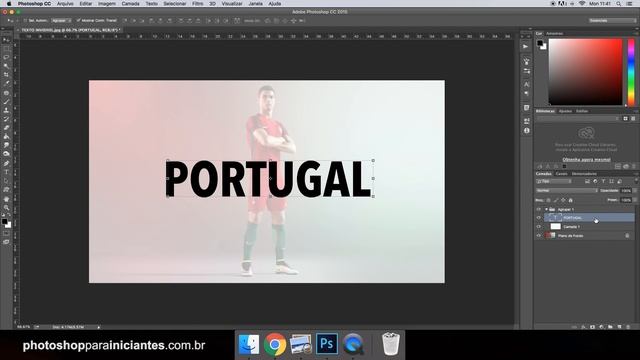Select the Path Selection tool
Viewport: 640px width, 360px height.
(6, 181)
